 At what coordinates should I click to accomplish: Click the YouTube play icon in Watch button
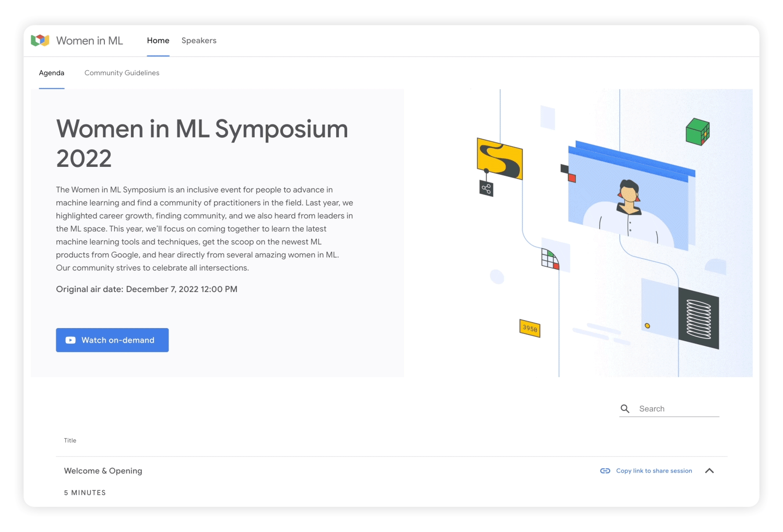pyautogui.click(x=70, y=340)
